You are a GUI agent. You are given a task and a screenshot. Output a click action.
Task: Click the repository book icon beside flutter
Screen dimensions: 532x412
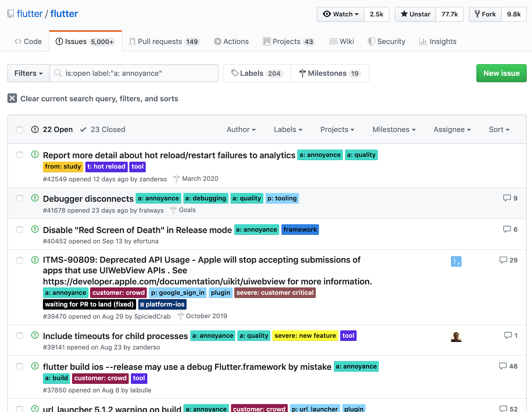pyautogui.click(x=11, y=14)
